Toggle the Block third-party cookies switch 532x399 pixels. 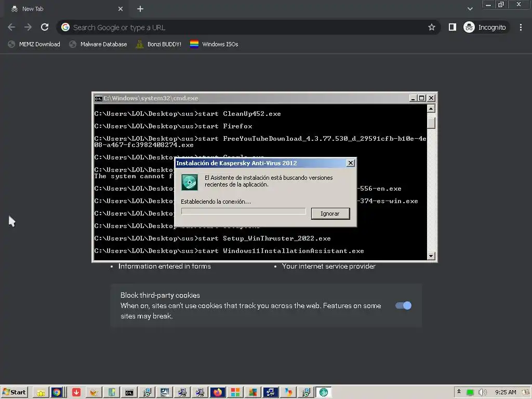click(403, 305)
